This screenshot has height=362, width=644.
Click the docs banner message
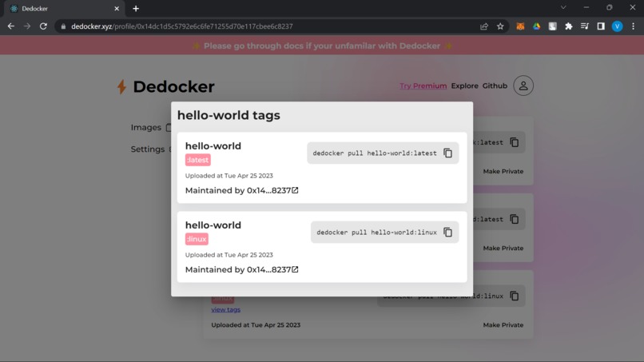click(x=322, y=46)
